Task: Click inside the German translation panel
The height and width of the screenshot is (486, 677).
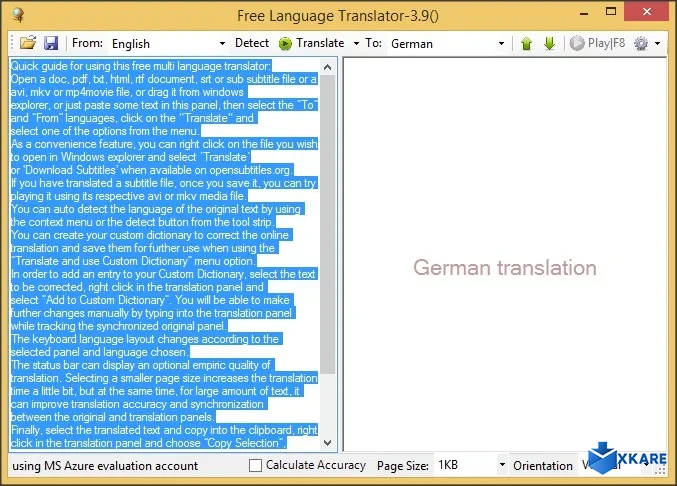Action: click(505, 255)
